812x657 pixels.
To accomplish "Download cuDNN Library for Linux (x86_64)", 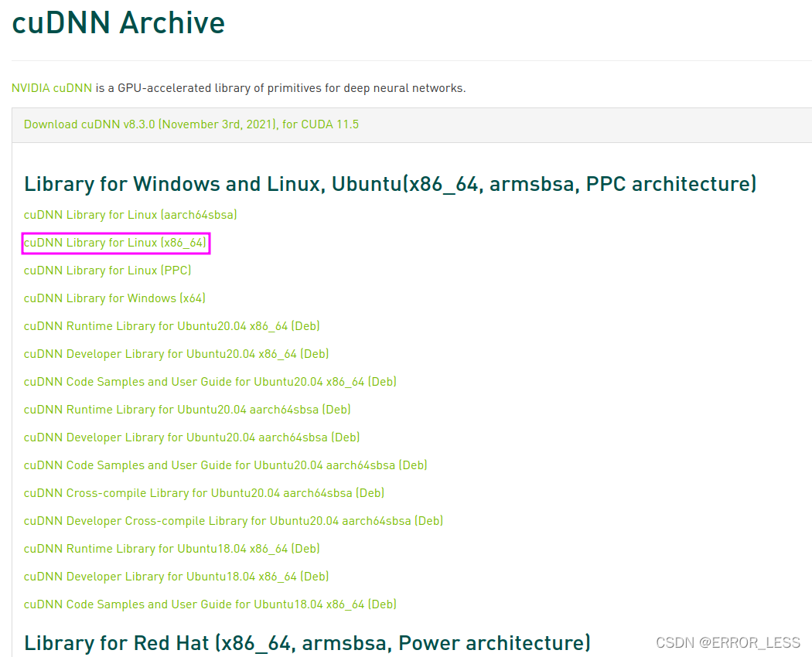I will (x=115, y=243).
